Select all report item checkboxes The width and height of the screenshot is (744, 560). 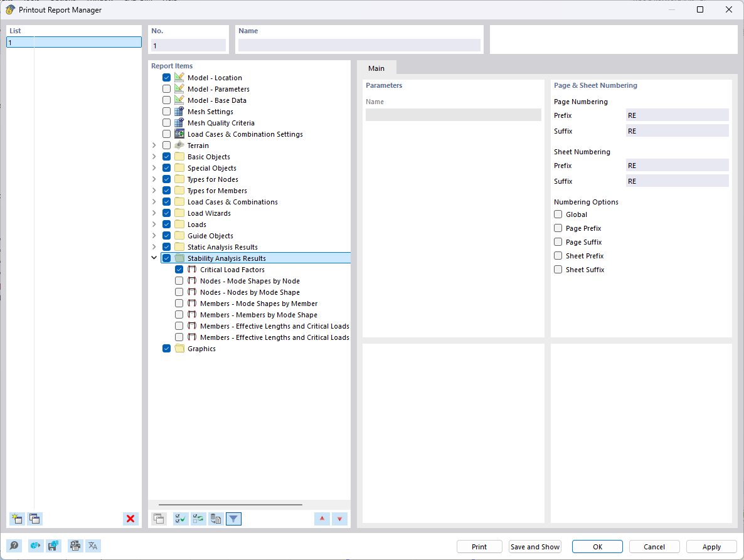click(180, 519)
